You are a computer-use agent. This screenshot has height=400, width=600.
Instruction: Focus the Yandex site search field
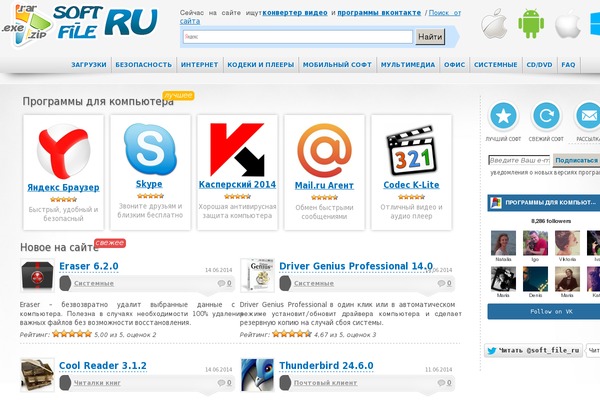[298, 37]
